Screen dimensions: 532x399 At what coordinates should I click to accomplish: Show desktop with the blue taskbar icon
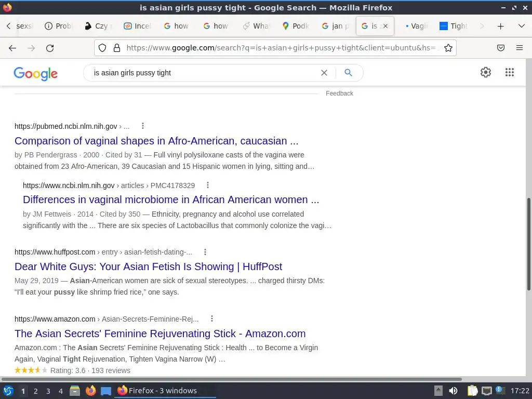[x=106, y=391]
